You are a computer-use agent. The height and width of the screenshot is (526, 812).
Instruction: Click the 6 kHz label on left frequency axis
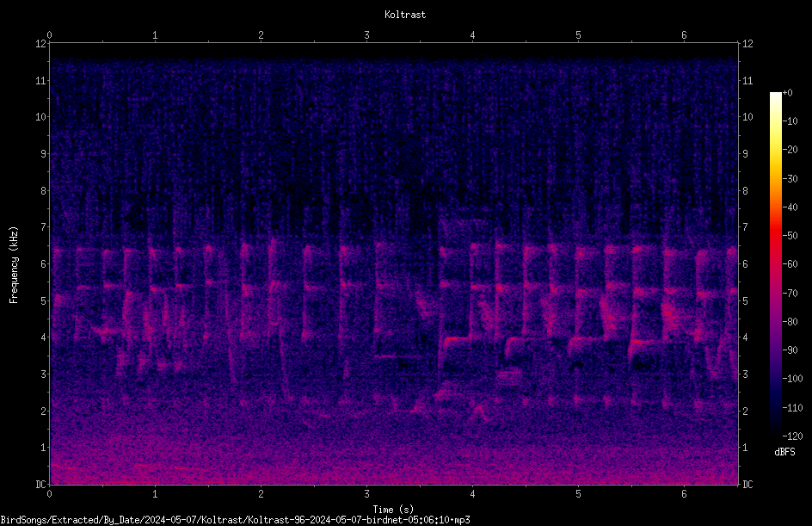click(x=44, y=263)
